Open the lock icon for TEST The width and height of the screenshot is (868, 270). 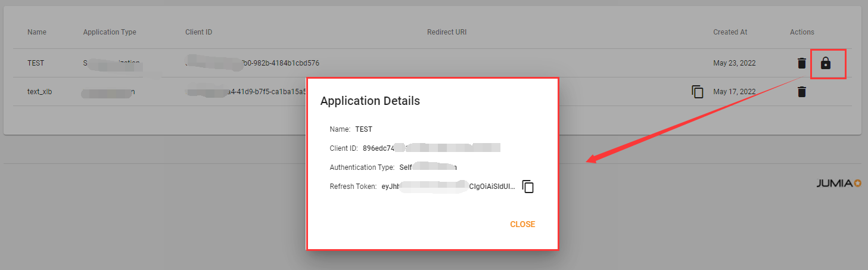coord(826,63)
